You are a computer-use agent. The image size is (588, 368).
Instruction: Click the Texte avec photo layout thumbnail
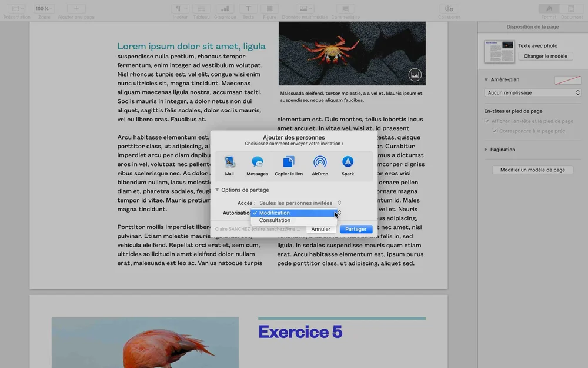click(x=499, y=51)
